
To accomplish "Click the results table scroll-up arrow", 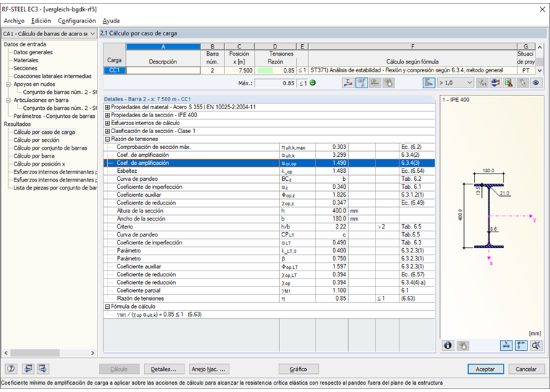I will 540,47.
